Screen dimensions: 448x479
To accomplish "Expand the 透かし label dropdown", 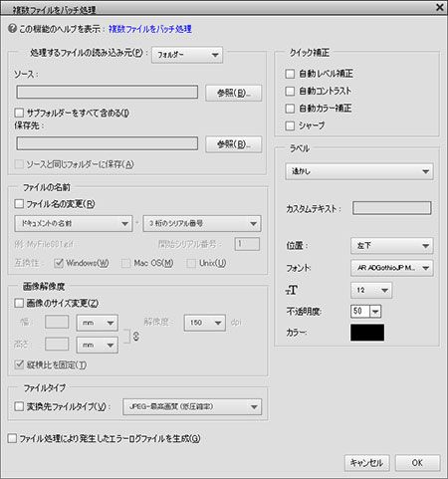I will point(359,171).
